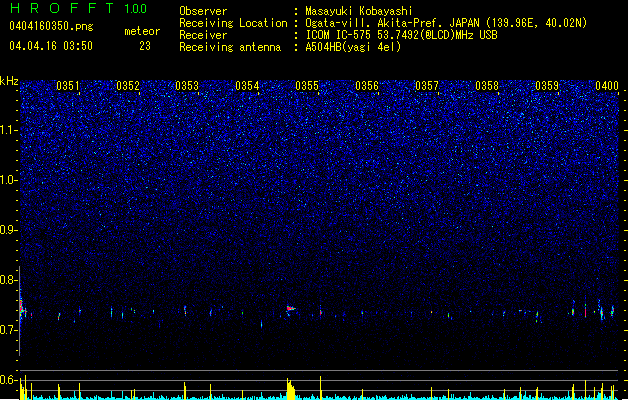Click the 0356 time marker
This screenshot has width=629, height=400.
[x=367, y=86]
